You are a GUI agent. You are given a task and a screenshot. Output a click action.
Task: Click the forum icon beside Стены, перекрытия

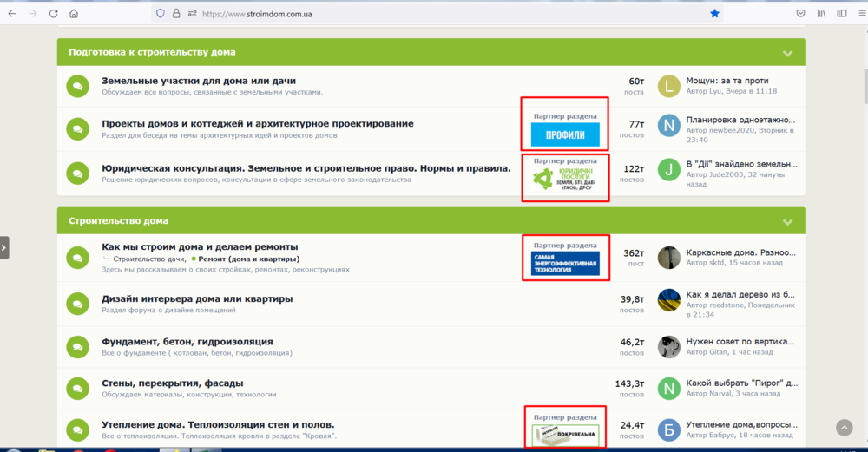78,389
